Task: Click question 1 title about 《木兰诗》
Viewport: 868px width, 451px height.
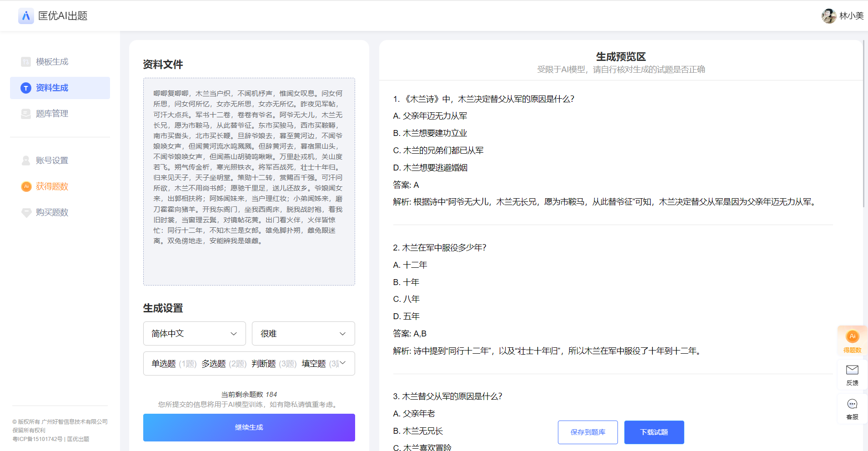Action: pyautogui.click(x=484, y=99)
